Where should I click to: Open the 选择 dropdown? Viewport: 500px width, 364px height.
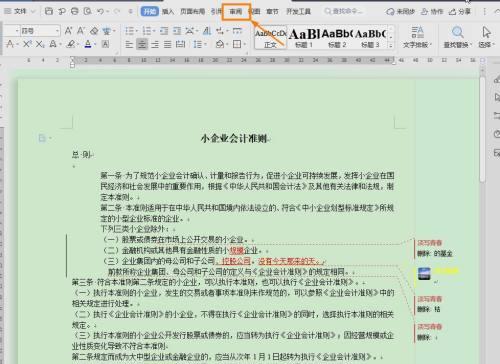(x=486, y=37)
